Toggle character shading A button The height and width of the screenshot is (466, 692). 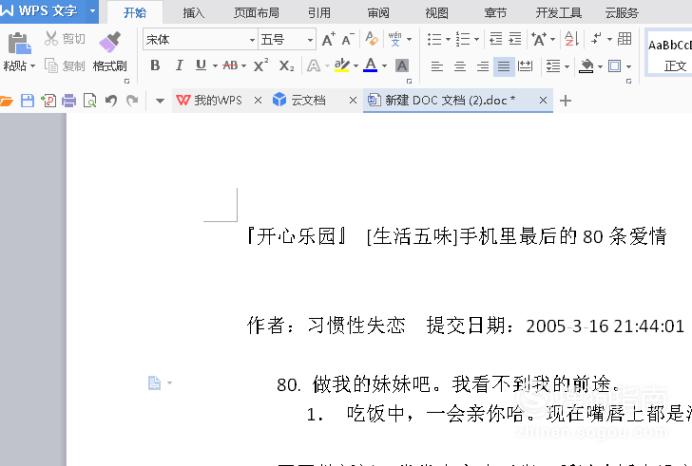[x=402, y=66]
